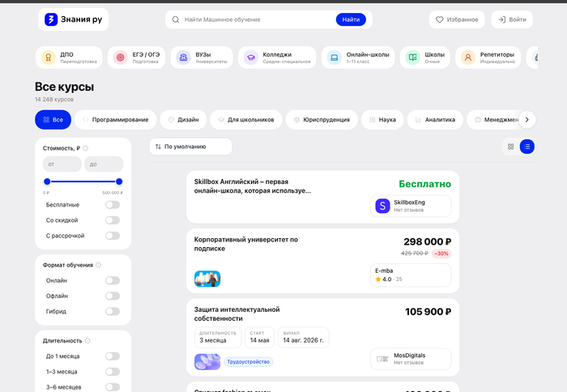The image size is (567, 392).
Task: Click the Трудоустройство tag
Action: click(249, 361)
